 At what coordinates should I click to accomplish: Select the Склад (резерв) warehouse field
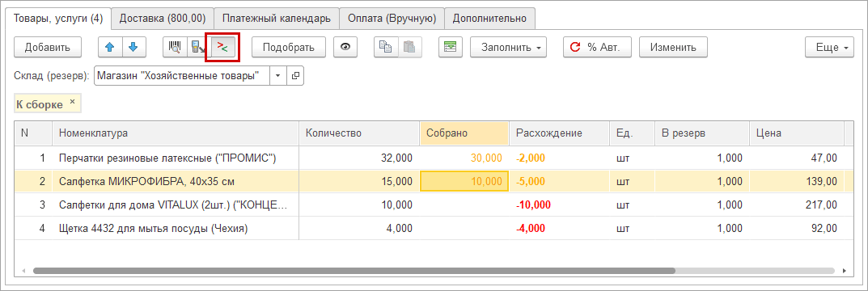click(182, 76)
